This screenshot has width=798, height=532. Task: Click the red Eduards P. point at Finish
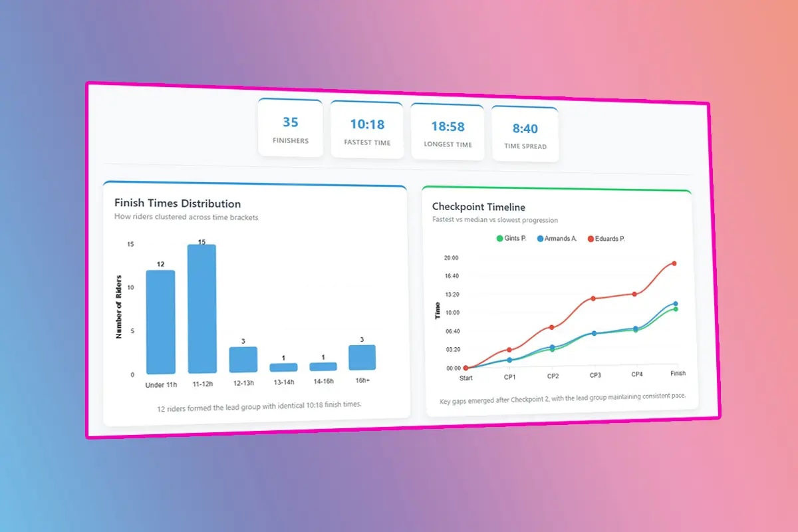click(x=674, y=263)
